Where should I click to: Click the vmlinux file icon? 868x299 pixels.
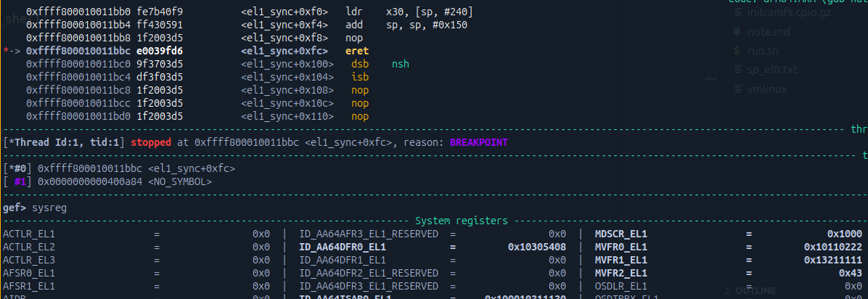click(737, 89)
